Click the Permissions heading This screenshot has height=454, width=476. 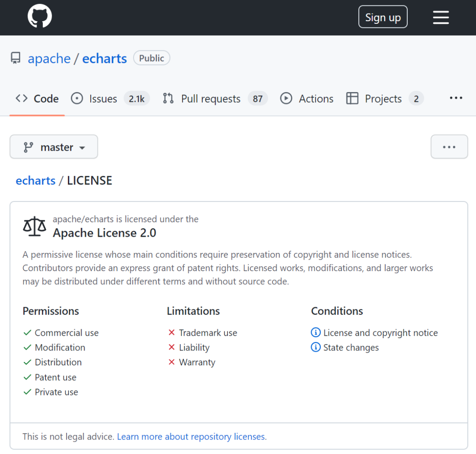(x=51, y=311)
